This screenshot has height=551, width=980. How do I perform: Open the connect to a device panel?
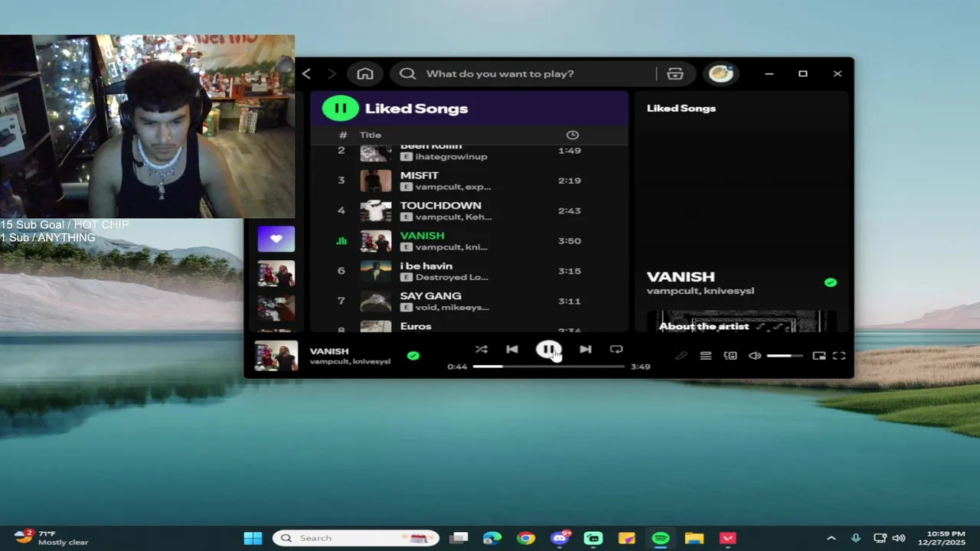click(x=730, y=356)
